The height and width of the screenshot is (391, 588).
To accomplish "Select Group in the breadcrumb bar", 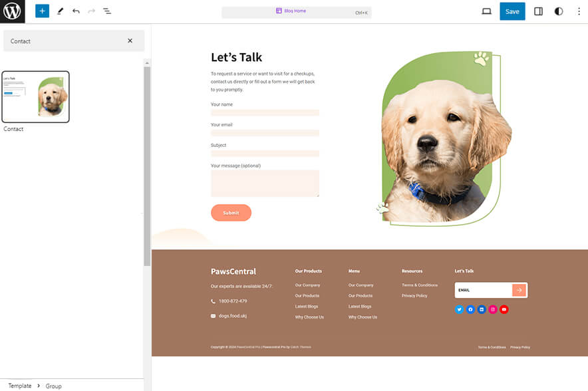I will (x=53, y=386).
